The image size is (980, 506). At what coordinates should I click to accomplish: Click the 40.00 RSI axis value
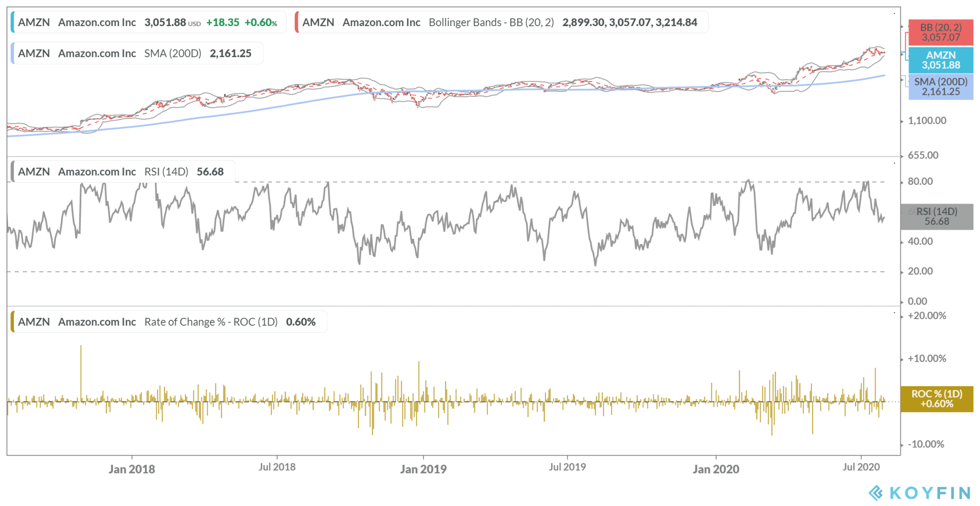920,242
